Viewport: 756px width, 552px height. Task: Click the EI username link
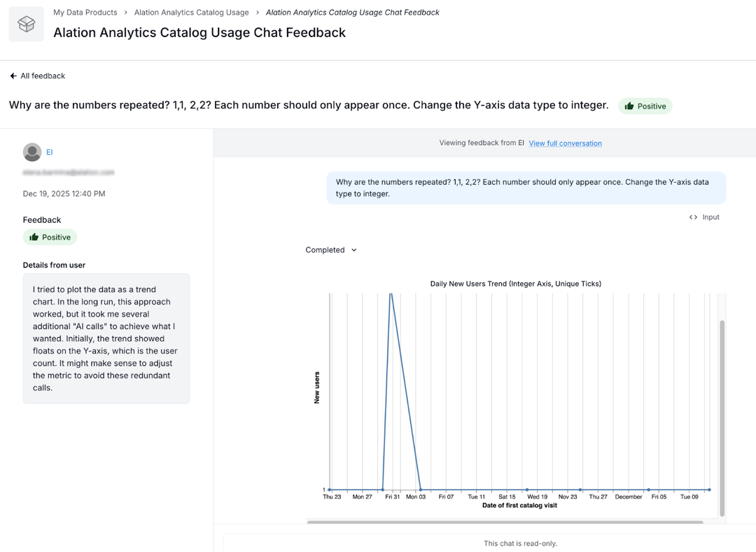point(49,152)
